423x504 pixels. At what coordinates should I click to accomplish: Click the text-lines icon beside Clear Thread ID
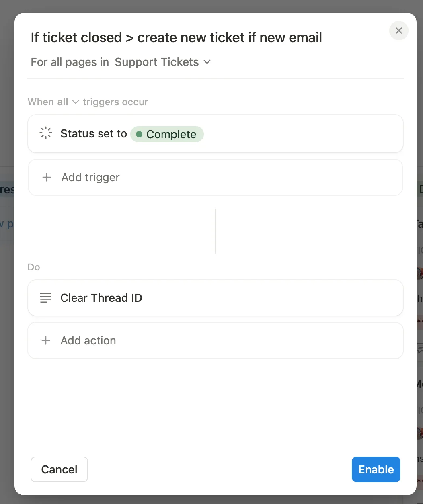46,298
